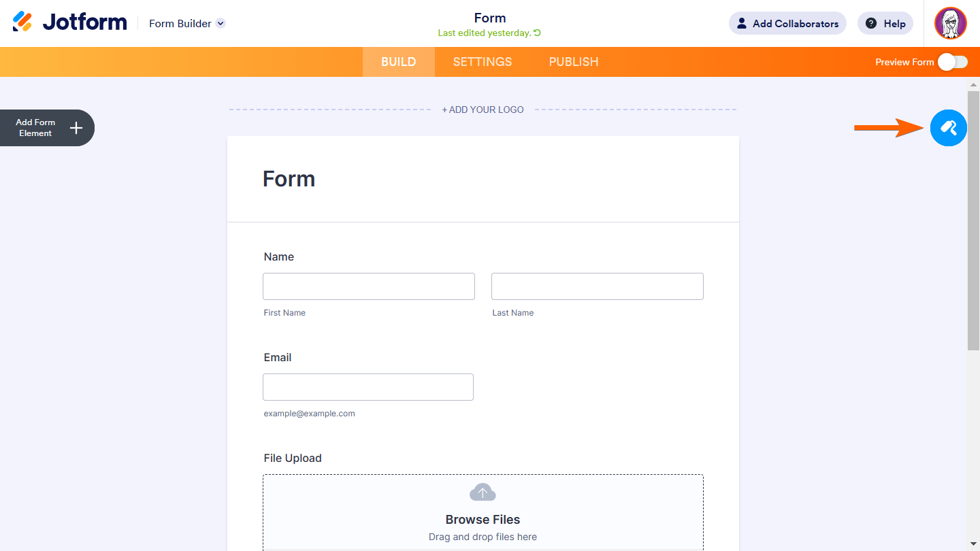Select the Build tab
Image resolution: width=980 pixels, height=551 pixels.
click(398, 62)
